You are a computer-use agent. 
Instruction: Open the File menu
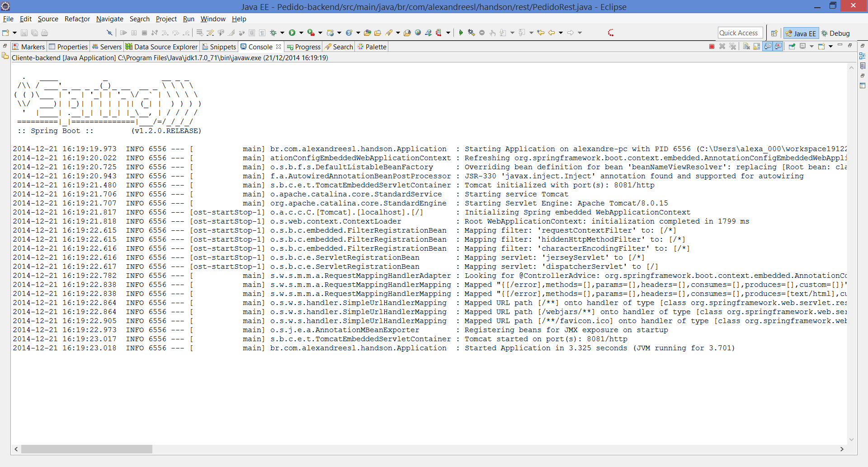click(x=8, y=19)
